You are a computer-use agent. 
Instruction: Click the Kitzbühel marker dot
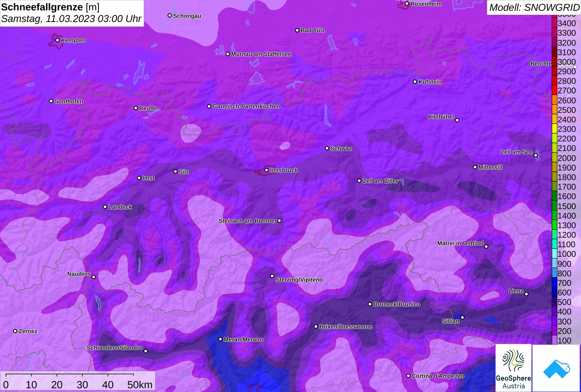coord(457,120)
